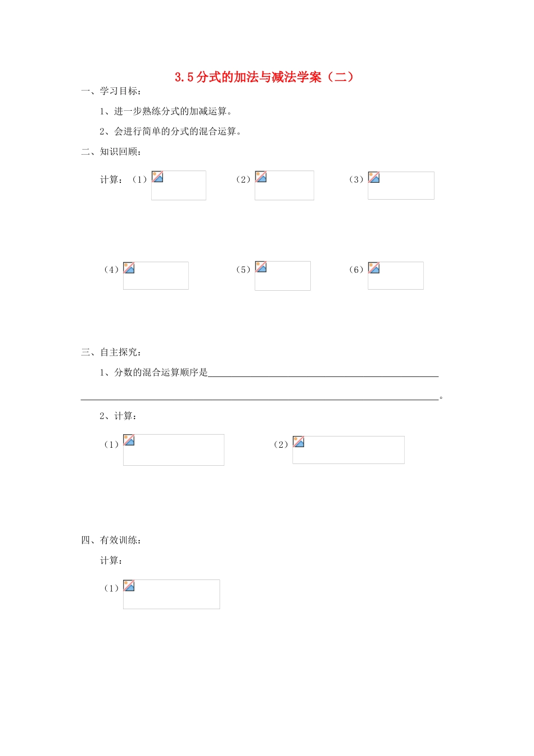This screenshot has width=534, height=756.
Task: Select the heading 四、有效训练
Action: (111, 540)
